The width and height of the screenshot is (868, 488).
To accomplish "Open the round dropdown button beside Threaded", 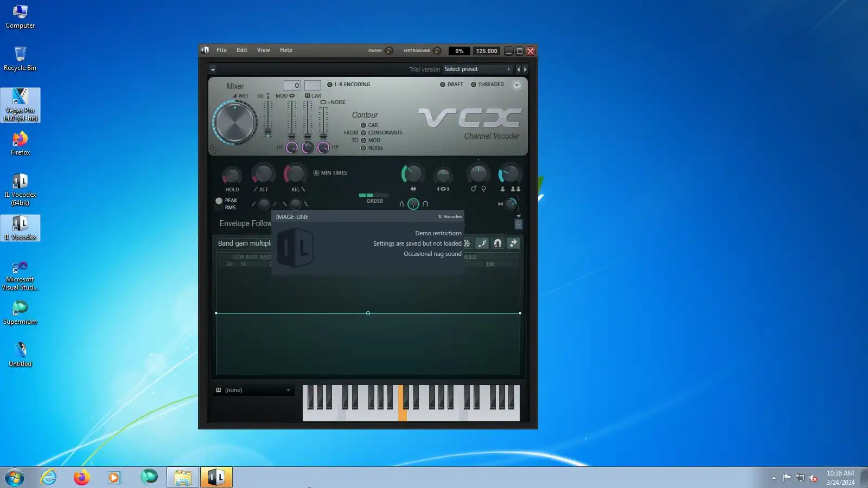I will 516,85.
